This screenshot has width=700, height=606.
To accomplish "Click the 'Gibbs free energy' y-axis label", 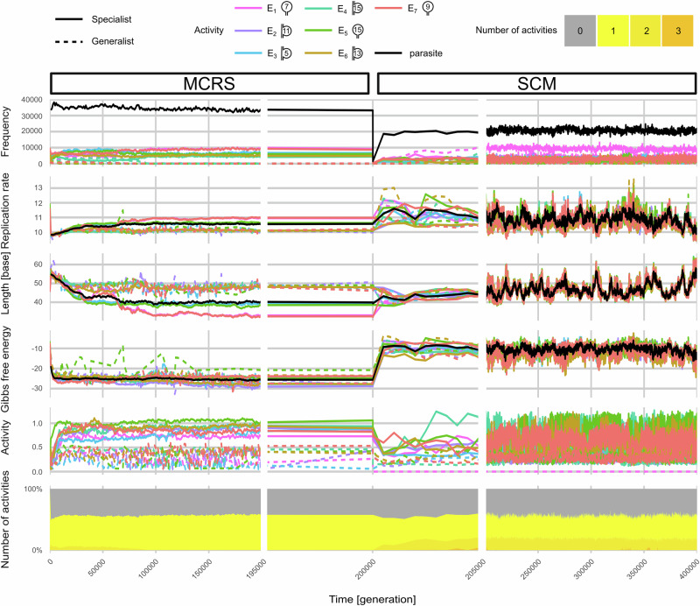I will [5, 370].
